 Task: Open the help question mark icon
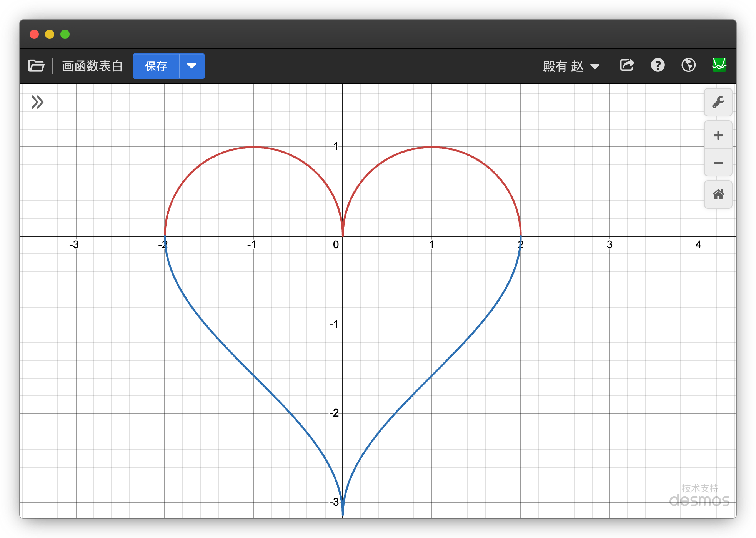658,65
